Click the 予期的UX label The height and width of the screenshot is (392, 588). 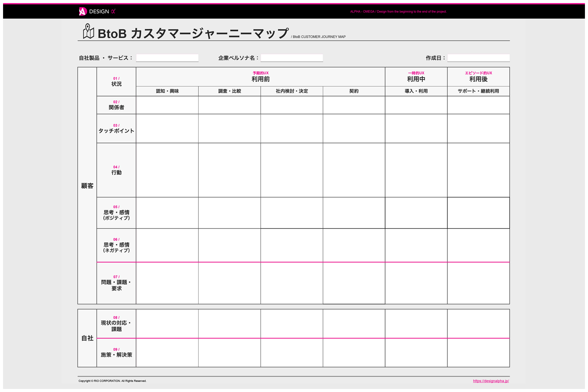261,73
